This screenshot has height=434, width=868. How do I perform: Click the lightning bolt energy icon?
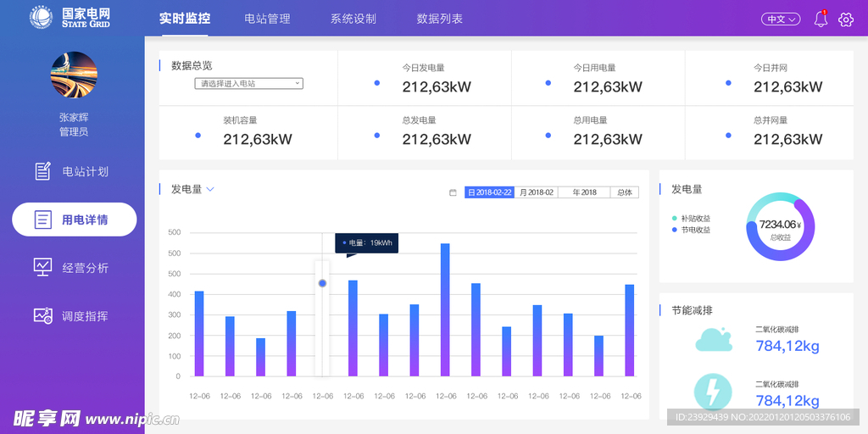coord(713,392)
